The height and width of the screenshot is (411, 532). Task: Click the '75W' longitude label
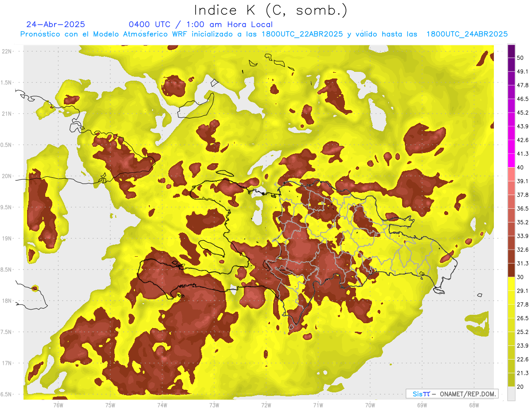click(x=110, y=405)
